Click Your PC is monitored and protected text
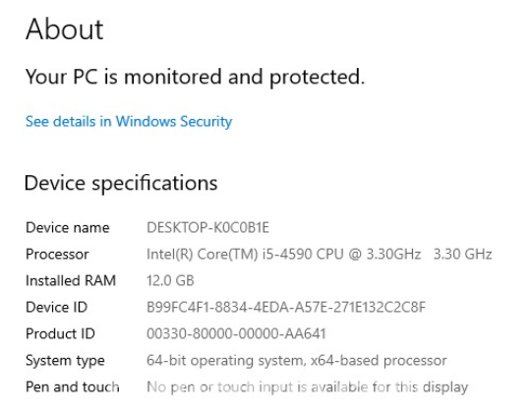Screen dimensions: 532x413 click(195, 77)
